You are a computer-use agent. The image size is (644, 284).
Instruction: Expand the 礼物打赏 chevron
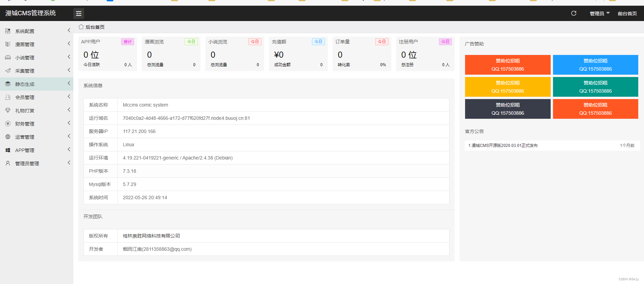[x=69, y=110]
